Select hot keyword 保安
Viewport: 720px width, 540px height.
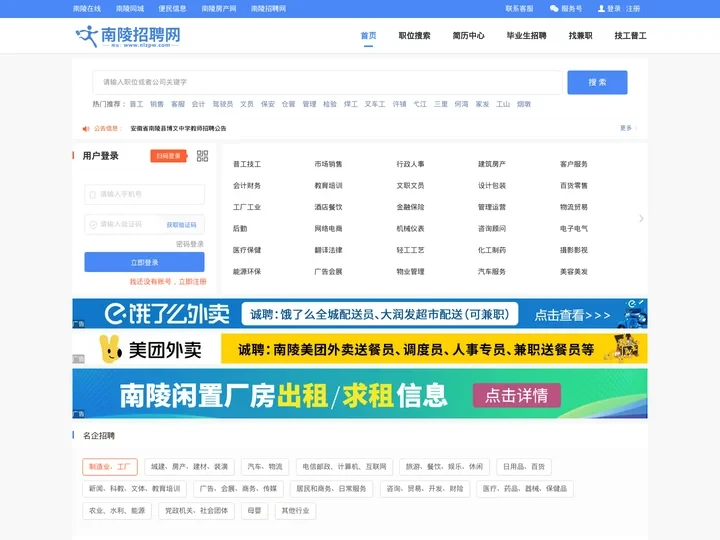tap(268, 104)
